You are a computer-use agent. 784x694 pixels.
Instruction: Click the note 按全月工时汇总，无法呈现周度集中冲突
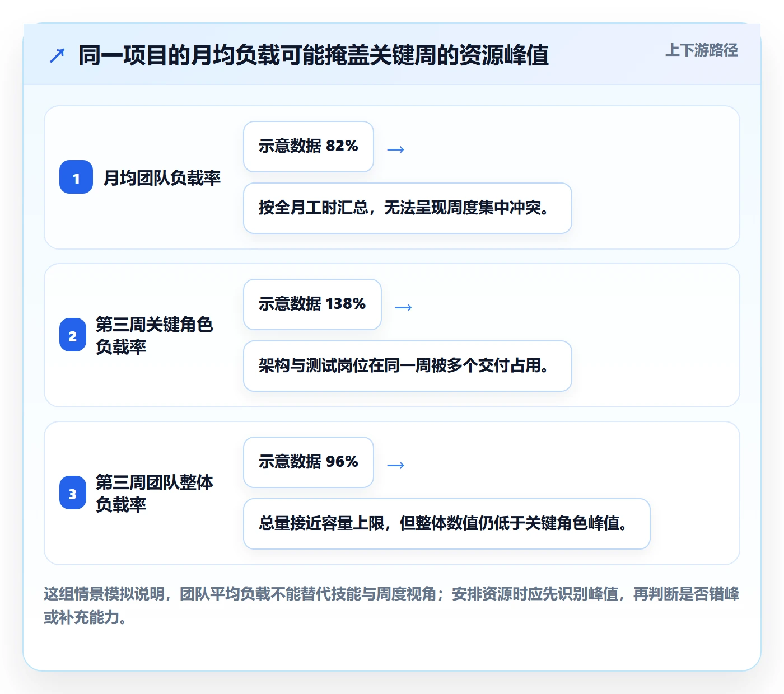click(408, 208)
